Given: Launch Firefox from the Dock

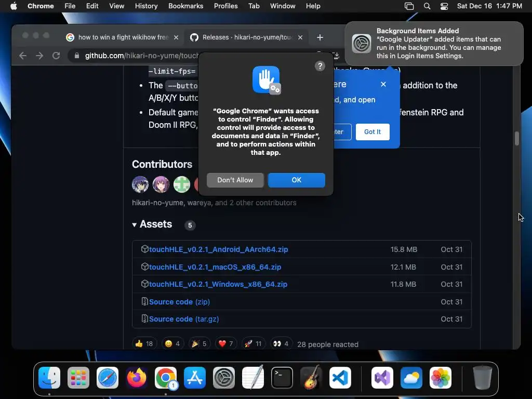Looking at the screenshot, I should tap(137, 378).
